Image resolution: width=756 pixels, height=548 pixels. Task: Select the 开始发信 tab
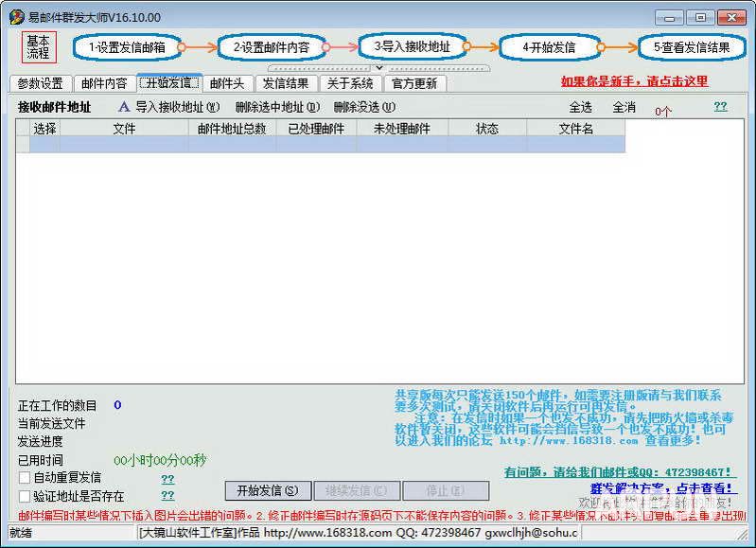169,82
